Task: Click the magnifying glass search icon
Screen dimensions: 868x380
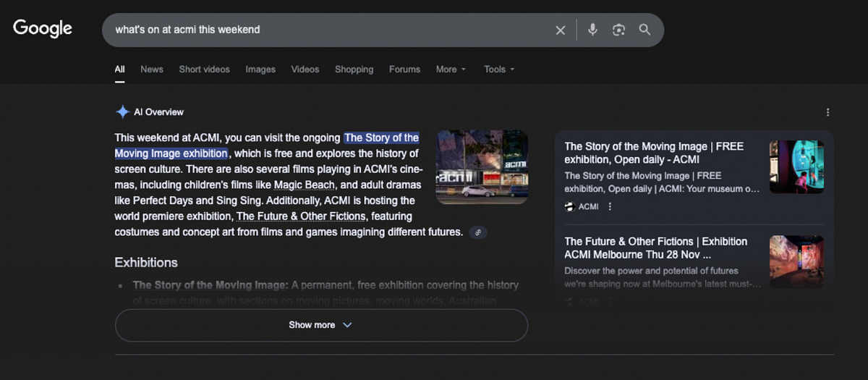Action: (x=644, y=30)
